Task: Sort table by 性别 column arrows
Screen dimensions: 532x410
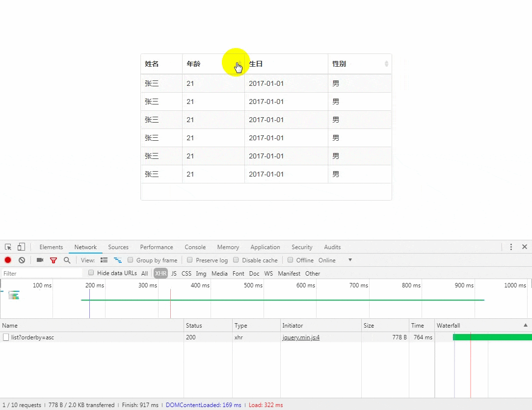Action: 386,64
